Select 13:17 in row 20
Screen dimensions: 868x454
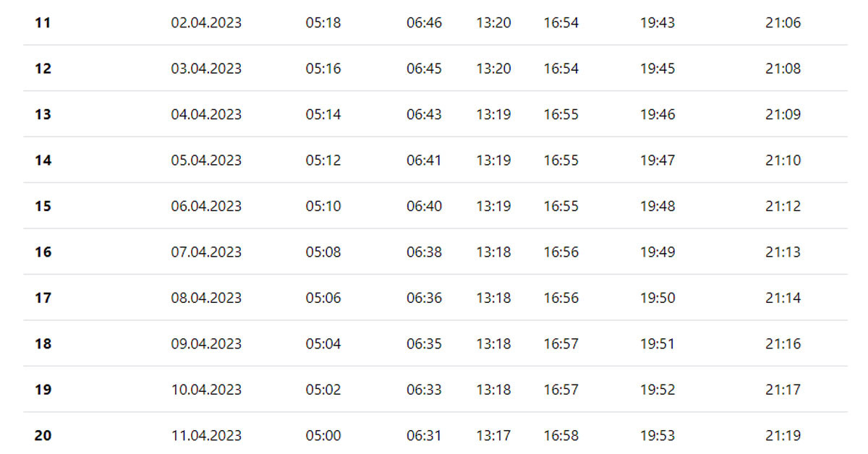click(x=493, y=436)
